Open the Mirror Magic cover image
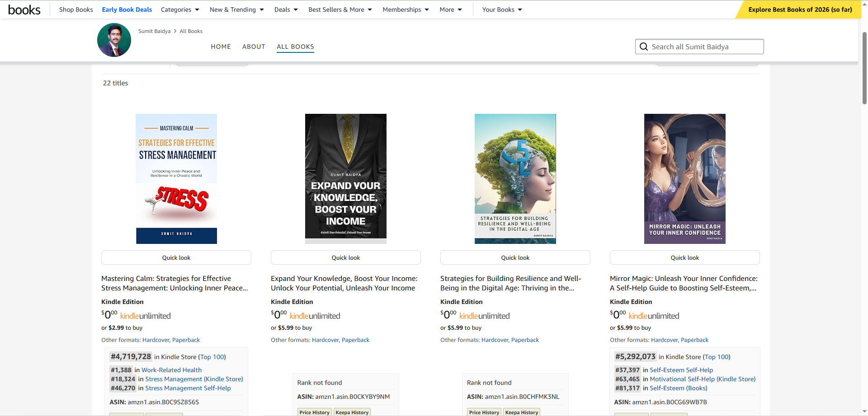This screenshot has width=868, height=416. [685, 179]
